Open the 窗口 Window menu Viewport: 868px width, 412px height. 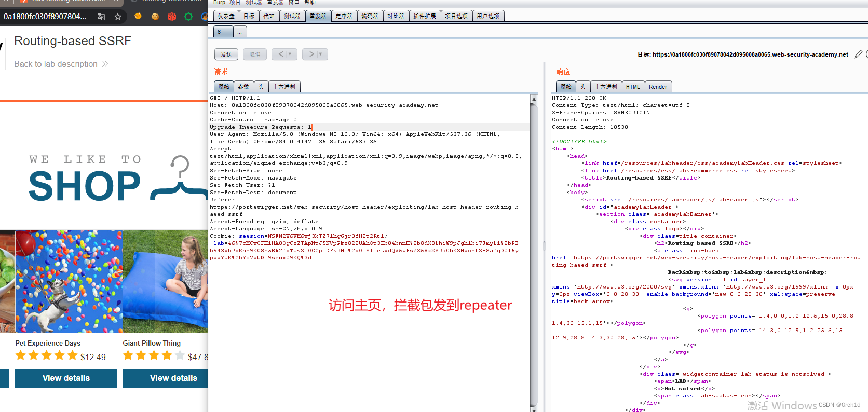pos(294,2)
